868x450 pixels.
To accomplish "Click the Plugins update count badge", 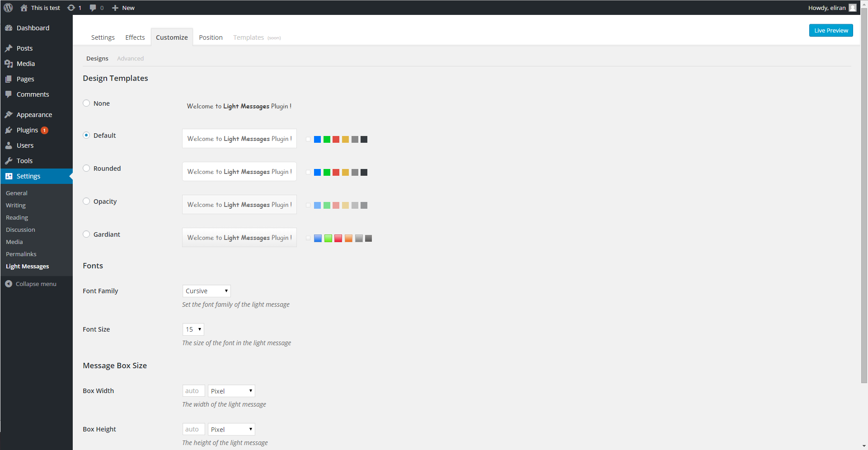I will click(x=44, y=130).
